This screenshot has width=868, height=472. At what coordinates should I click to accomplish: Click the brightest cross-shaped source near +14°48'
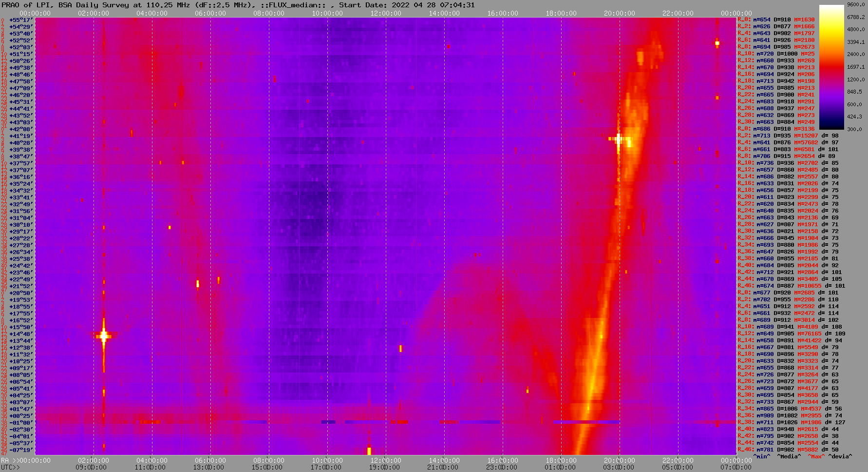click(103, 335)
